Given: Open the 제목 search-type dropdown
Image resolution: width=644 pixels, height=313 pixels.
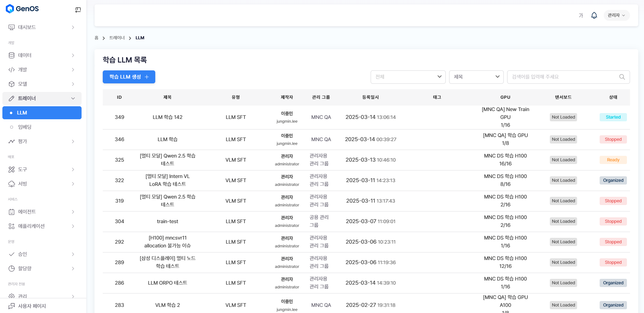Looking at the screenshot, I should 476,77.
